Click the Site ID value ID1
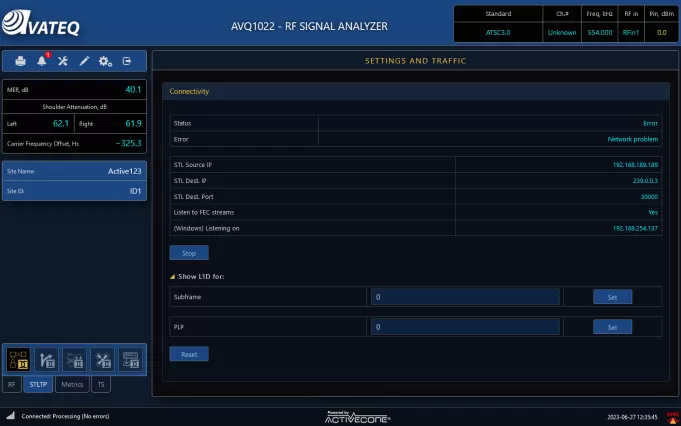681x426 pixels. 136,191
